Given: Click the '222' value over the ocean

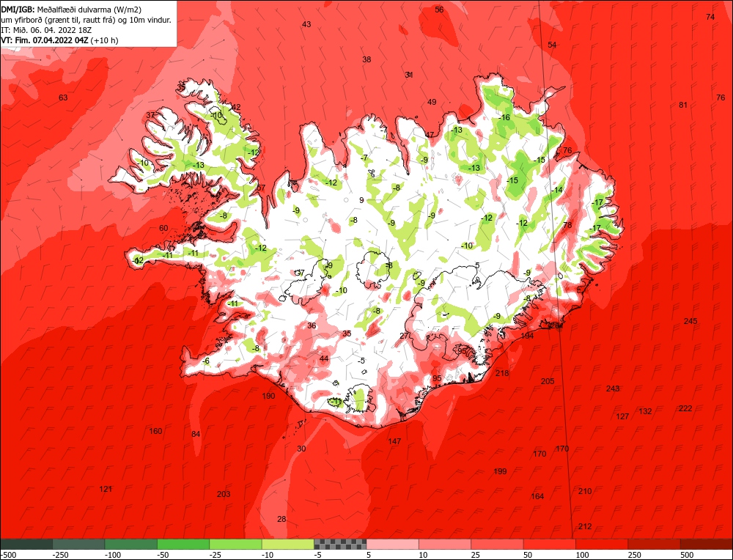Looking at the screenshot, I should [685, 408].
